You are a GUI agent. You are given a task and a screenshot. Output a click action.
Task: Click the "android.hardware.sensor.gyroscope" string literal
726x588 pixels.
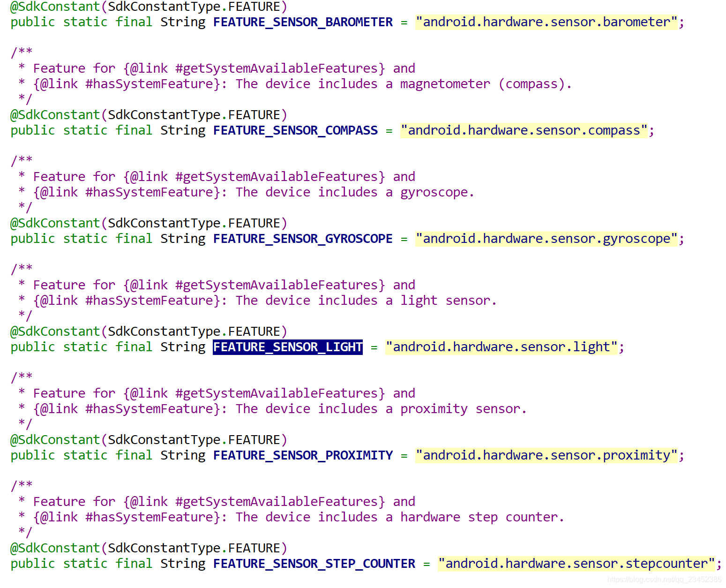click(x=546, y=239)
